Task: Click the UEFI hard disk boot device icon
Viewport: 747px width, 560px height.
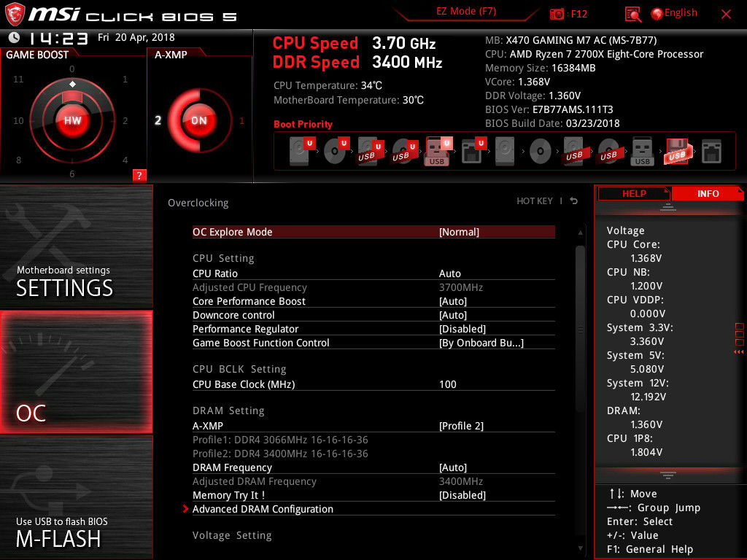Action: [x=302, y=151]
